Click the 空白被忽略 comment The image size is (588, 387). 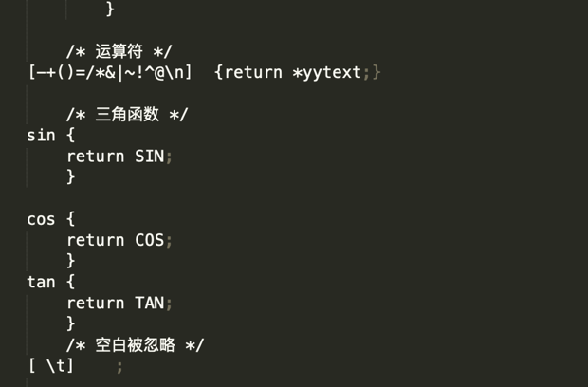135,345
